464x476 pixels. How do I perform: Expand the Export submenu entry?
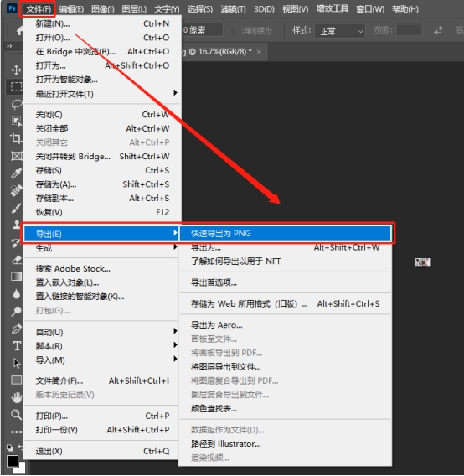[101, 234]
